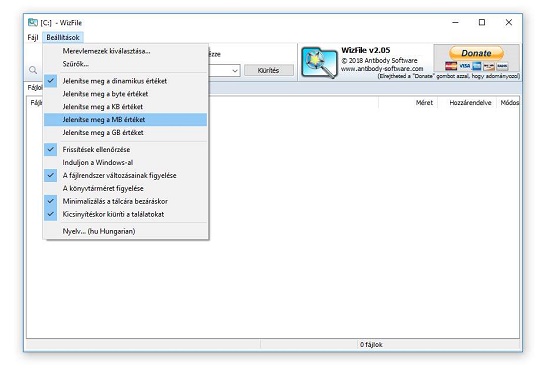
Task: Open the www.antibody-software.com link
Action: click(382, 69)
